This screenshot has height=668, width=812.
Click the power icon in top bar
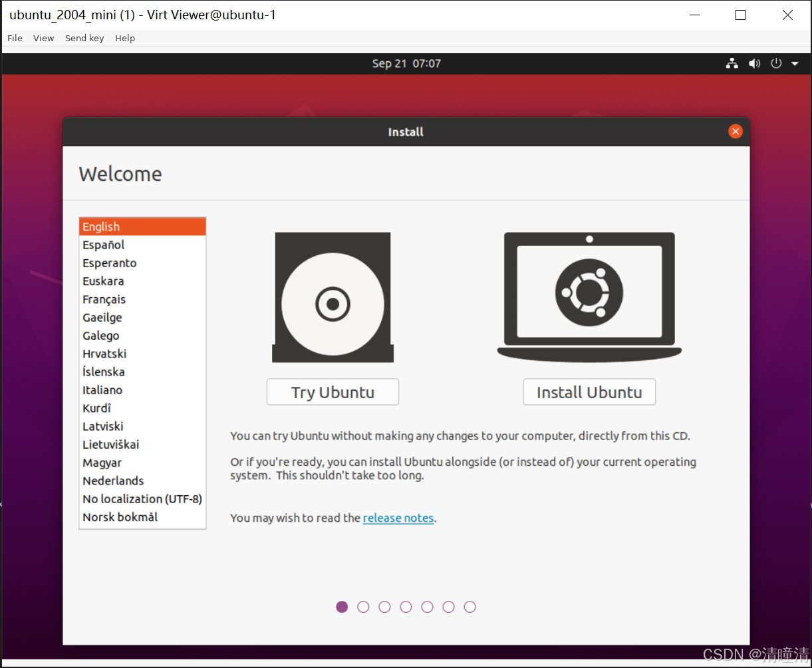[x=775, y=64]
